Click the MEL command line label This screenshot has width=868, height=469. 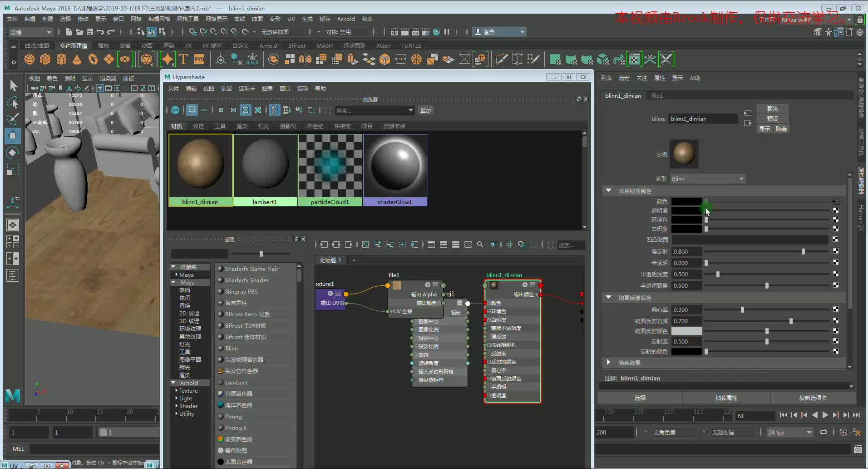tap(18, 449)
